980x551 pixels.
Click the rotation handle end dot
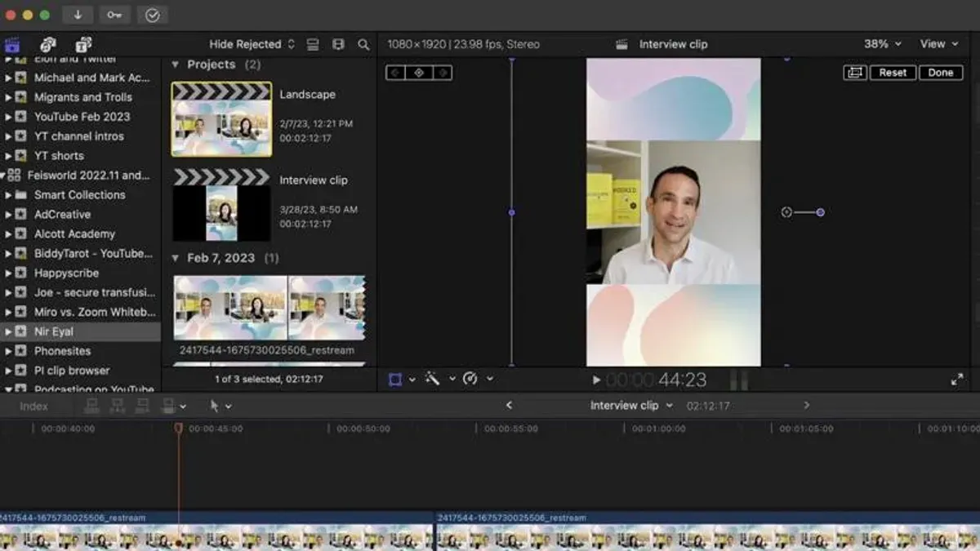click(820, 212)
